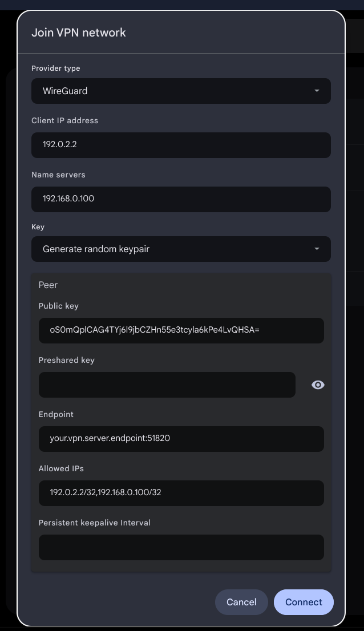The height and width of the screenshot is (631, 364).
Task: Click the Provider type dropdown arrow
Action: point(317,91)
